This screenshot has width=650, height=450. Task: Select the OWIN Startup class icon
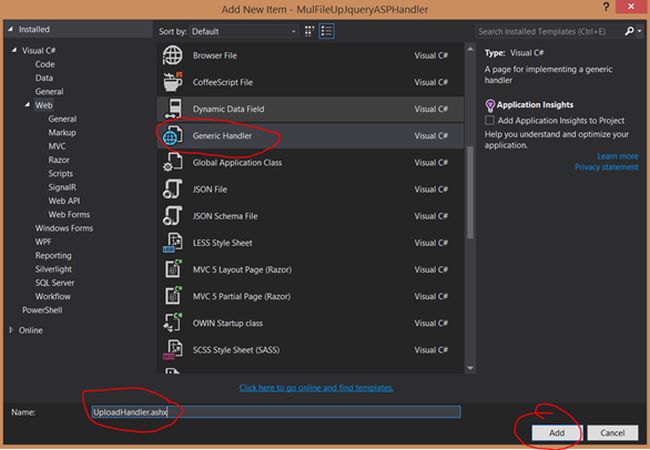[x=172, y=323]
